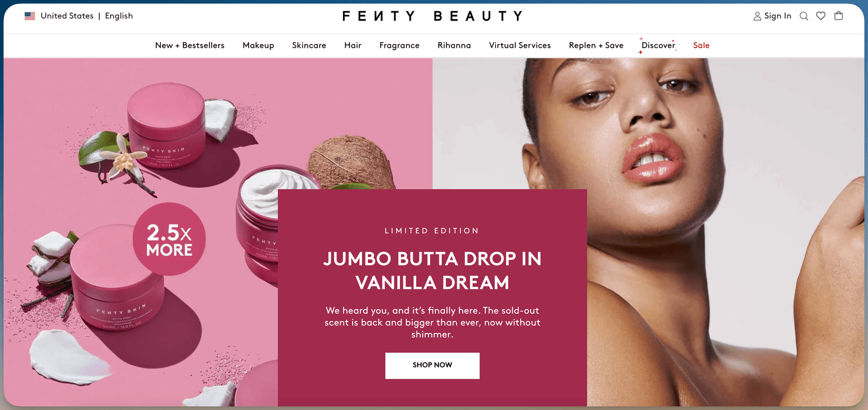
Task: Click the SHOP NOW button
Action: [x=432, y=366]
